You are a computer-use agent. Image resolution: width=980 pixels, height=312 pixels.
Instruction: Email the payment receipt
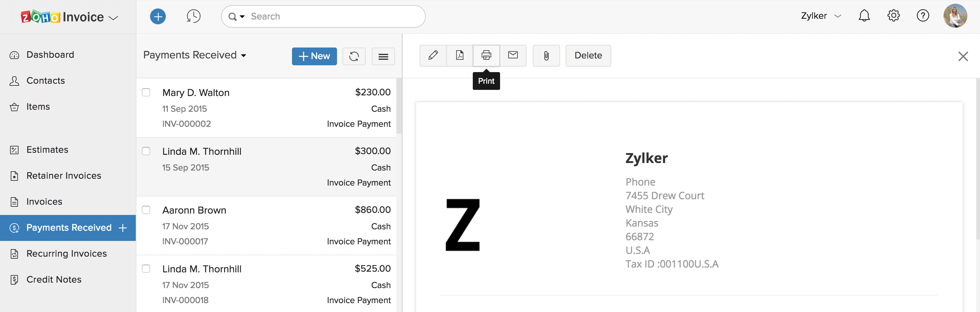513,56
